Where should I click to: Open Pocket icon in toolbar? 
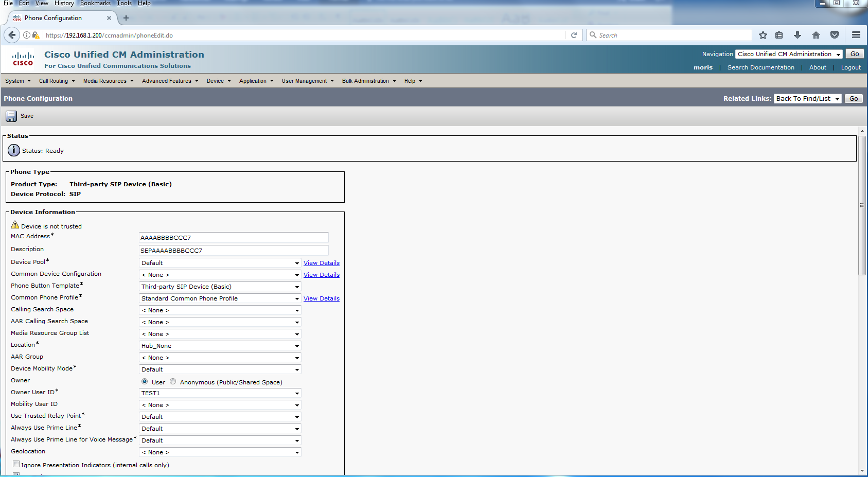click(x=835, y=35)
